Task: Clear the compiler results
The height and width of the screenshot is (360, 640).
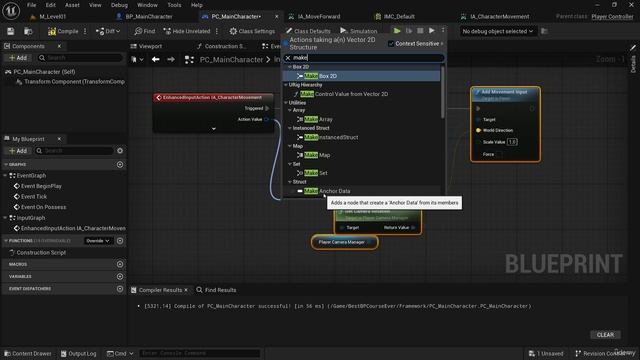Action: click(605, 335)
